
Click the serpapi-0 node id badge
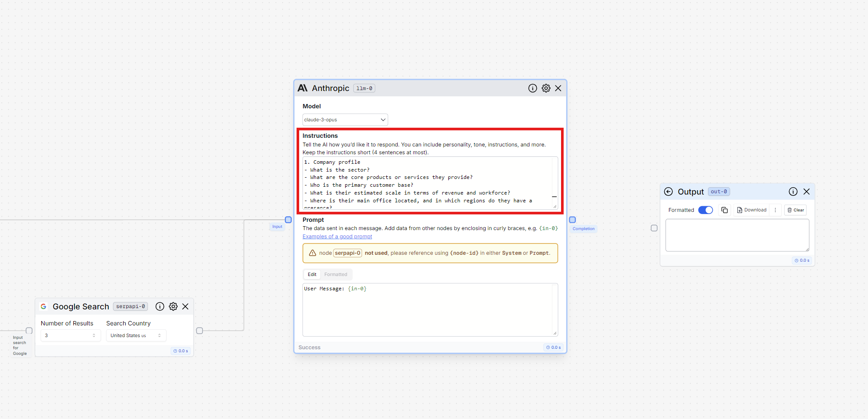pyautogui.click(x=131, y=306)
